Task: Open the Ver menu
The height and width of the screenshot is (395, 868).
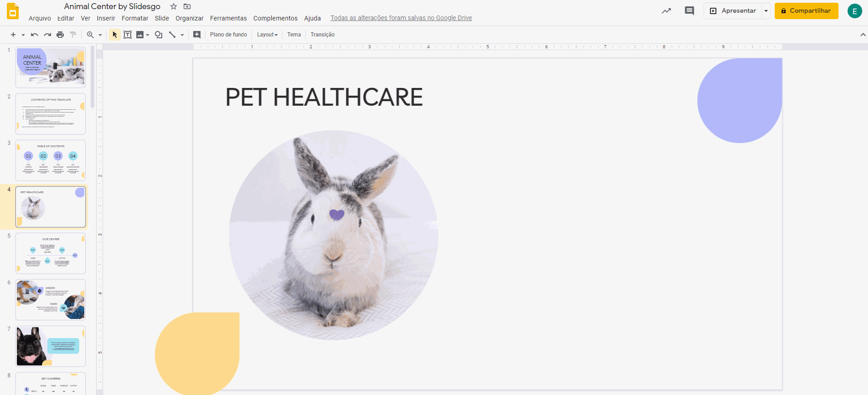Action: click(86, 18)
